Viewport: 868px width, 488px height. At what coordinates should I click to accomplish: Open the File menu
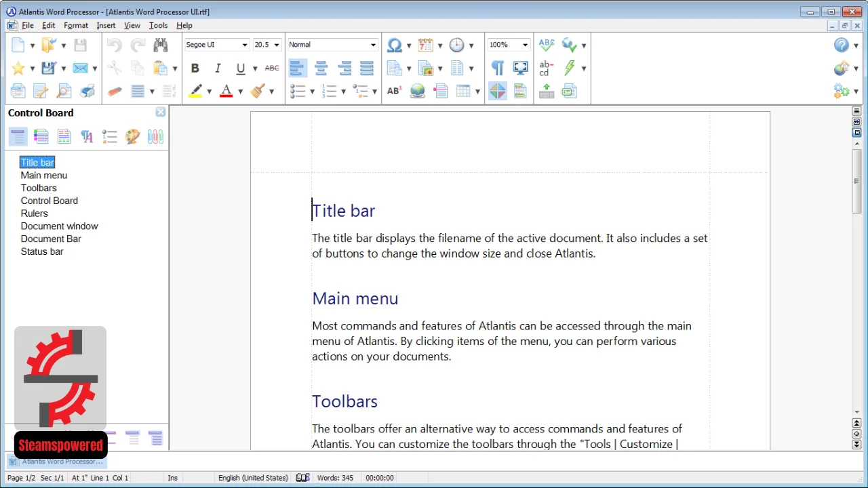point(28,25)
